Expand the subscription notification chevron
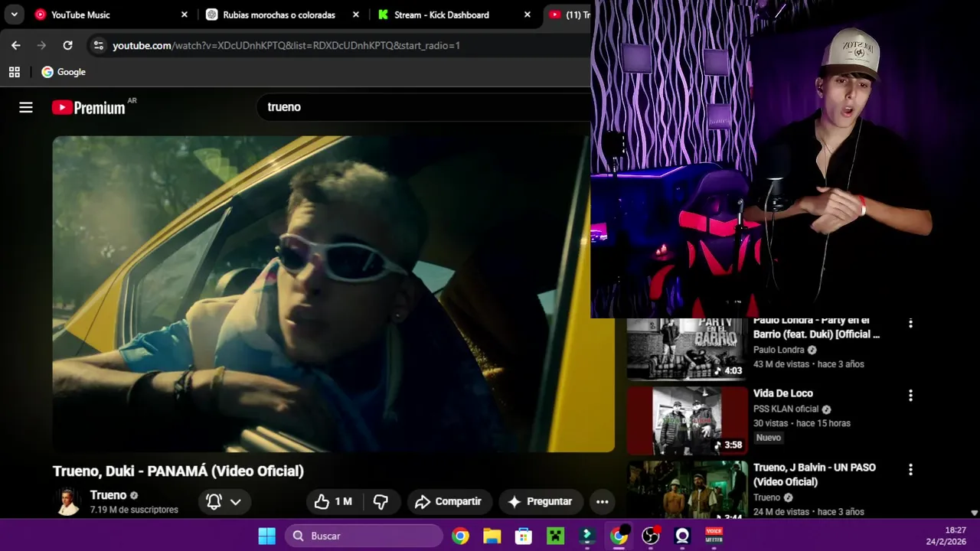 [236, 502]
